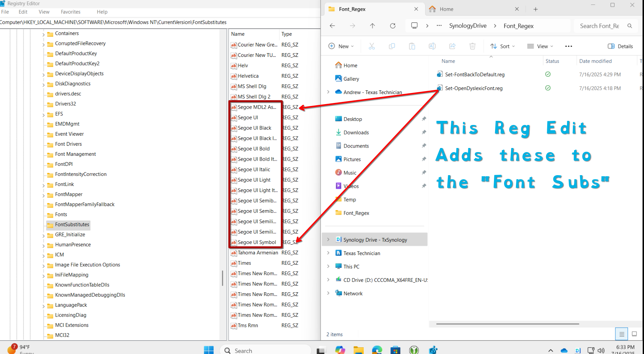Open the View menu in Registry Editor

(x=44, y=12)
